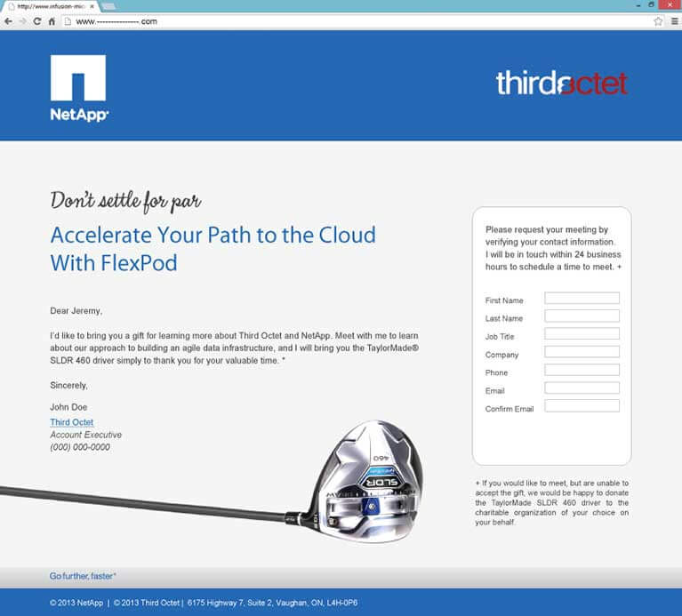This screenshot has height=616, width=682.
Task: Close the infusion browser tab
Action: click(x=92, y=6)
